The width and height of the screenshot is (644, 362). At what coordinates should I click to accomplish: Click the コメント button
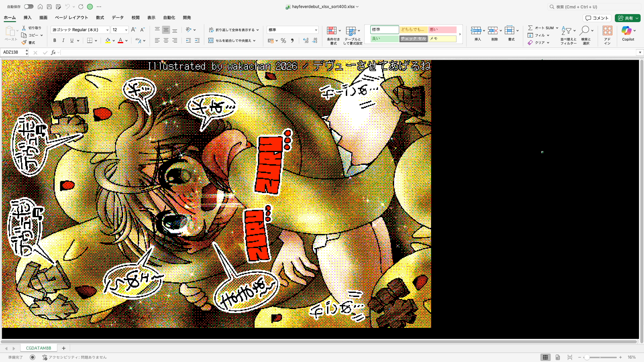[597, 18]
